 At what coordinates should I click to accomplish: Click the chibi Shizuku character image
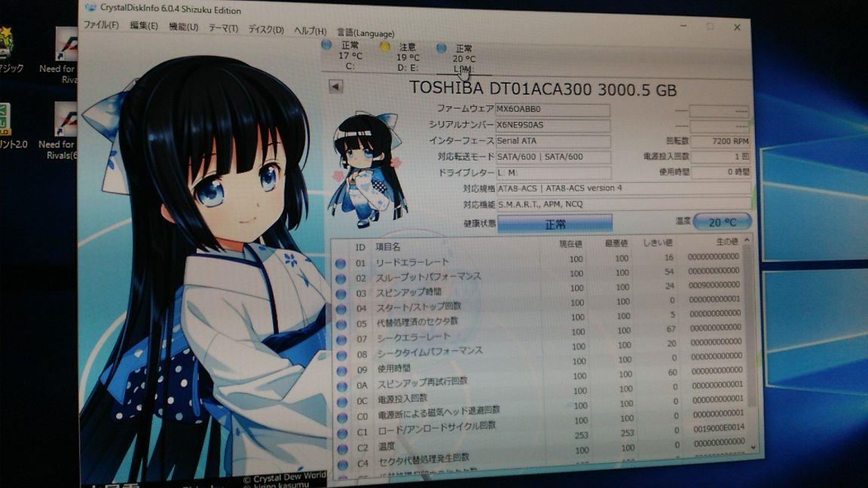pos(367,169)
